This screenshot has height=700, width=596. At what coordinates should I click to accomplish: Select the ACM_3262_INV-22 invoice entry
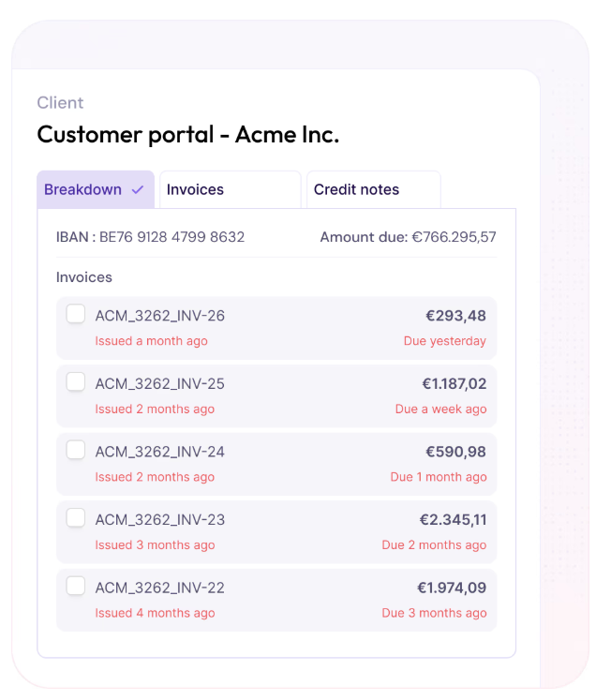click(x=160, y=588)
